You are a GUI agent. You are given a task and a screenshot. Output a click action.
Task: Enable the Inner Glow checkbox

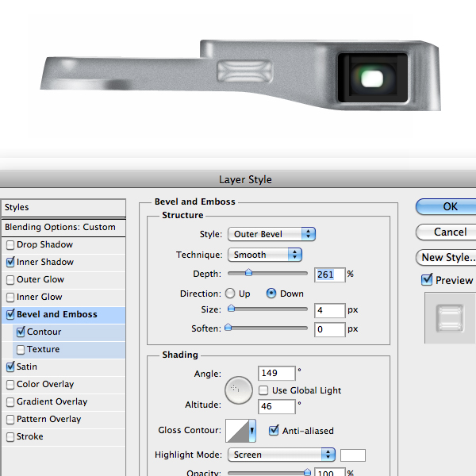click(x=10, y=297)
